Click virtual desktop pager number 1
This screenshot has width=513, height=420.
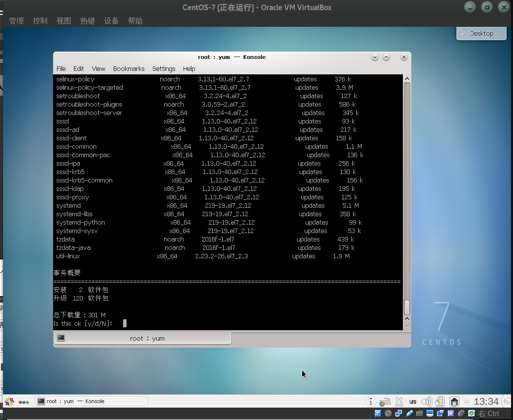pos(371,401)
